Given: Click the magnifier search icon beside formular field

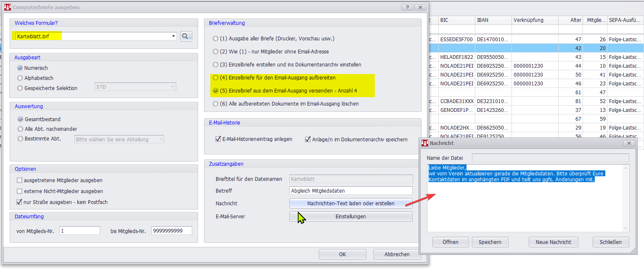Looking at the screenshot, I should (186, 37).
